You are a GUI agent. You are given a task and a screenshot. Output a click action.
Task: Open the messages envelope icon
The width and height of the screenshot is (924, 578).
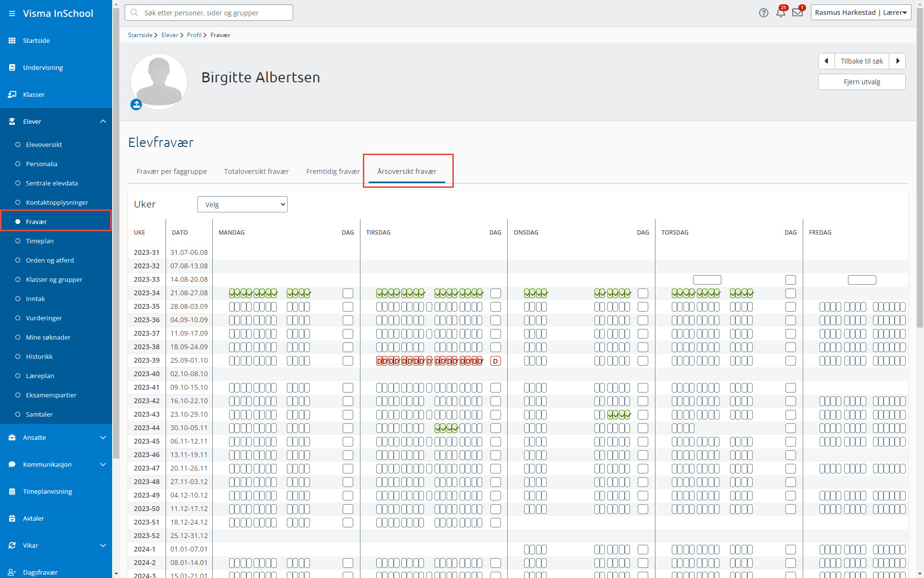[x=797, y=13]
